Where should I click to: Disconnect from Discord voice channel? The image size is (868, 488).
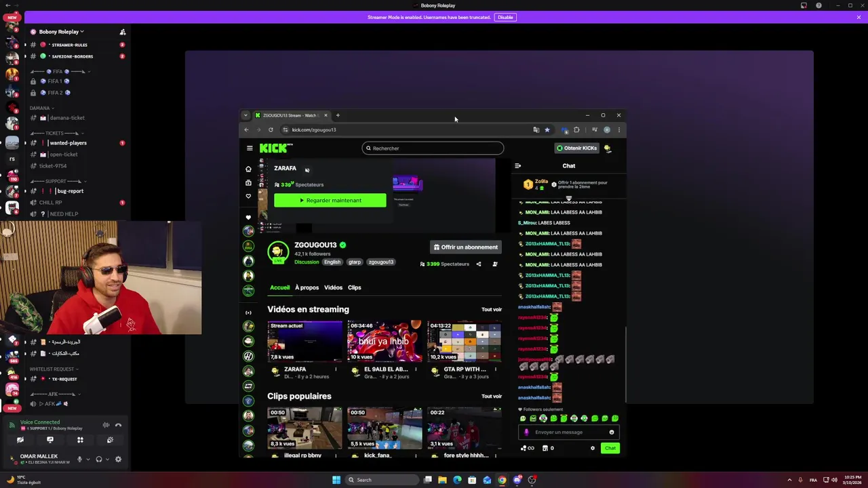(118, 425)
